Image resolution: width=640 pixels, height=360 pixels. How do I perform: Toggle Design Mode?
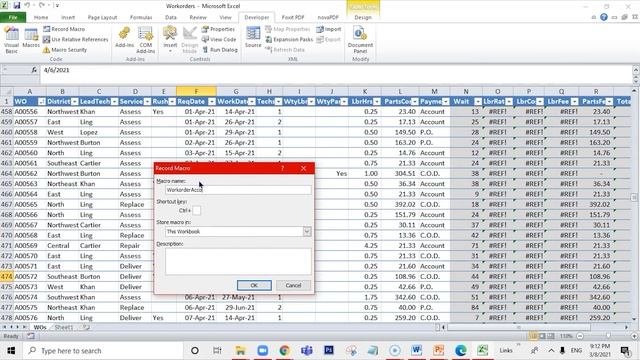189,40
